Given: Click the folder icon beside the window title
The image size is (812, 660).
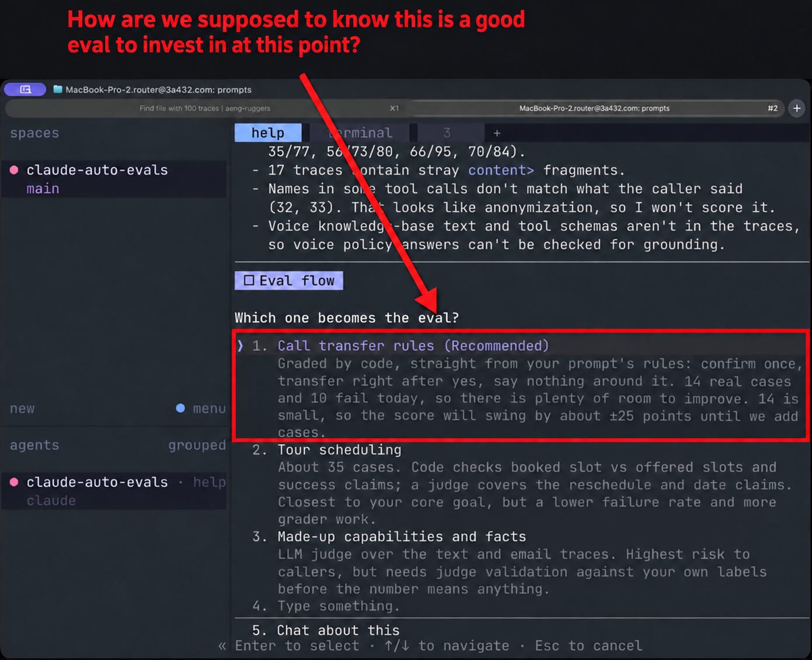Looking at the screenshot, I should [58, 89].
